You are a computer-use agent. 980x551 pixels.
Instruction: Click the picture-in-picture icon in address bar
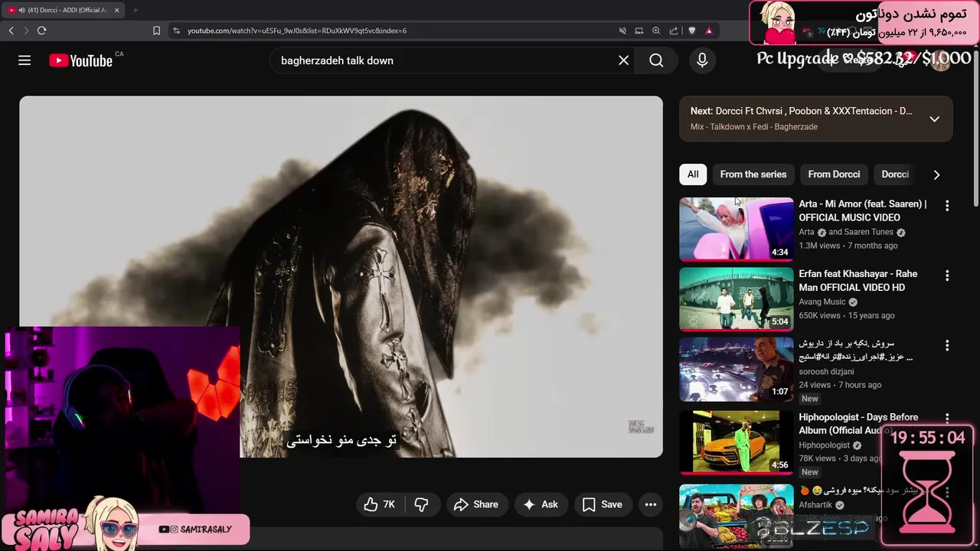tap(639, 31)
